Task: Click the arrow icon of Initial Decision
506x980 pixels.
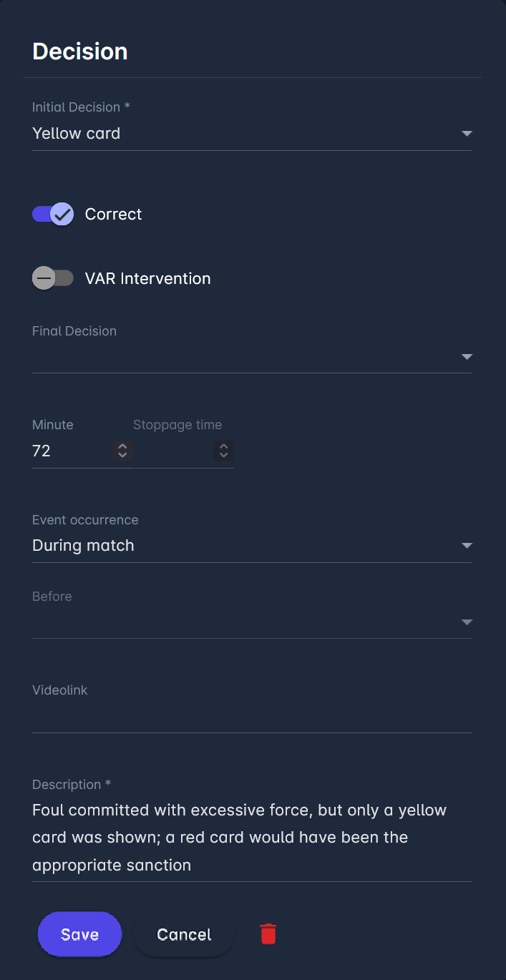Action: (467, 134)
